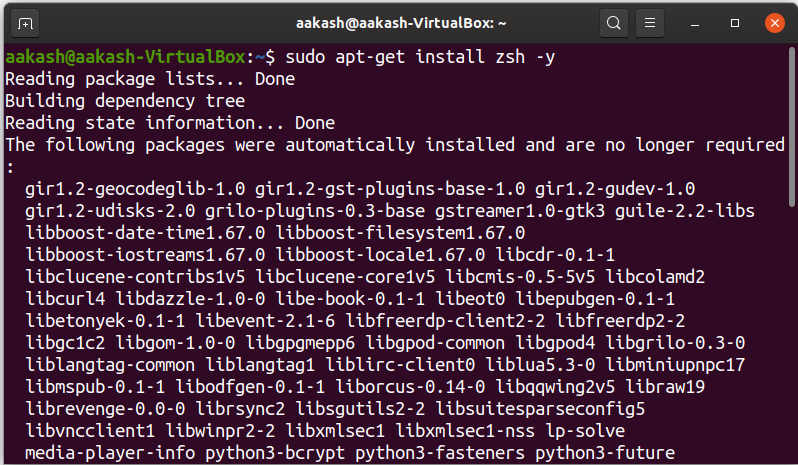Close the terminal with the orange button
Viewport: 798px width, 465px height.
(x=775, y=23)
